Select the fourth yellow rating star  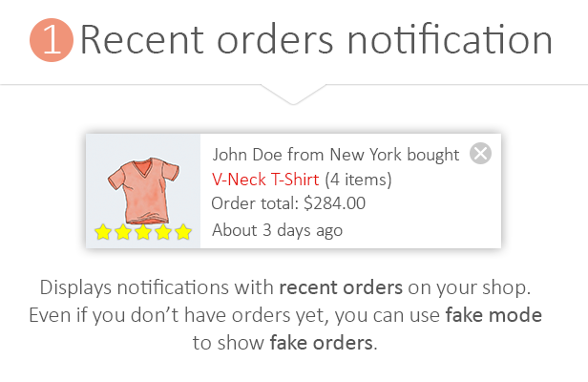click(x=163, y=232)
